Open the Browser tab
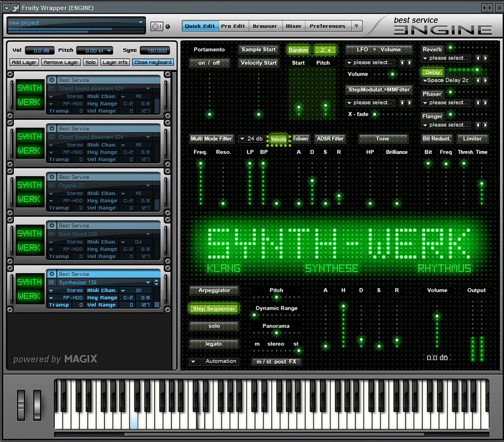Viewport: 504px width, 442px height. pos(265,26)
